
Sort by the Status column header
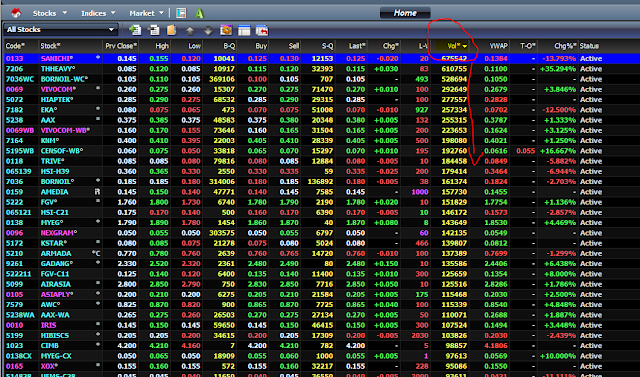[589, 46]
